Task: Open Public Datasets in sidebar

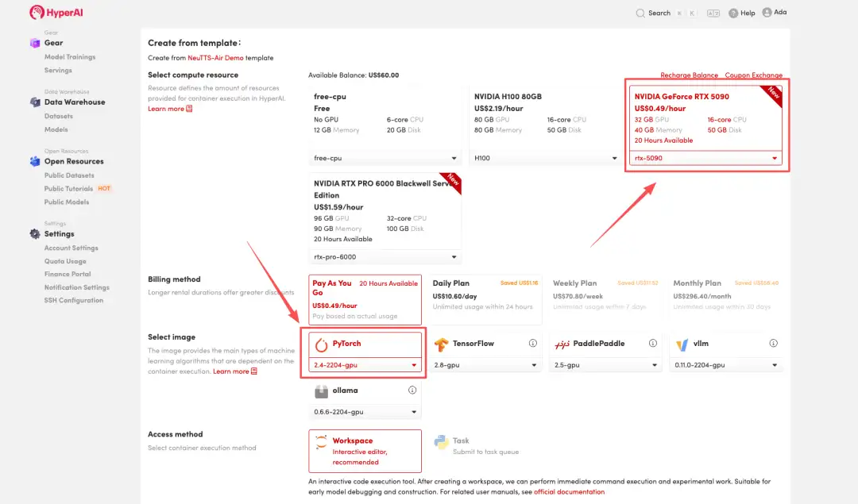Action: tap(69, 175)
